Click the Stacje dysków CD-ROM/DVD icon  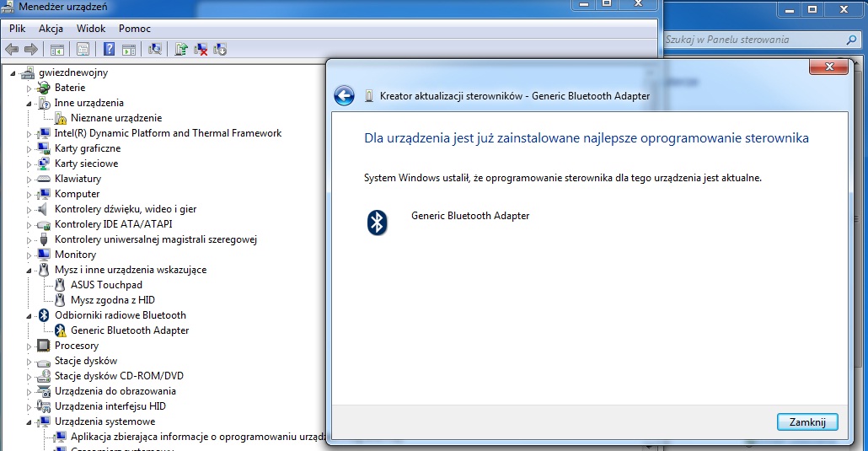click(x=43, y=376)
